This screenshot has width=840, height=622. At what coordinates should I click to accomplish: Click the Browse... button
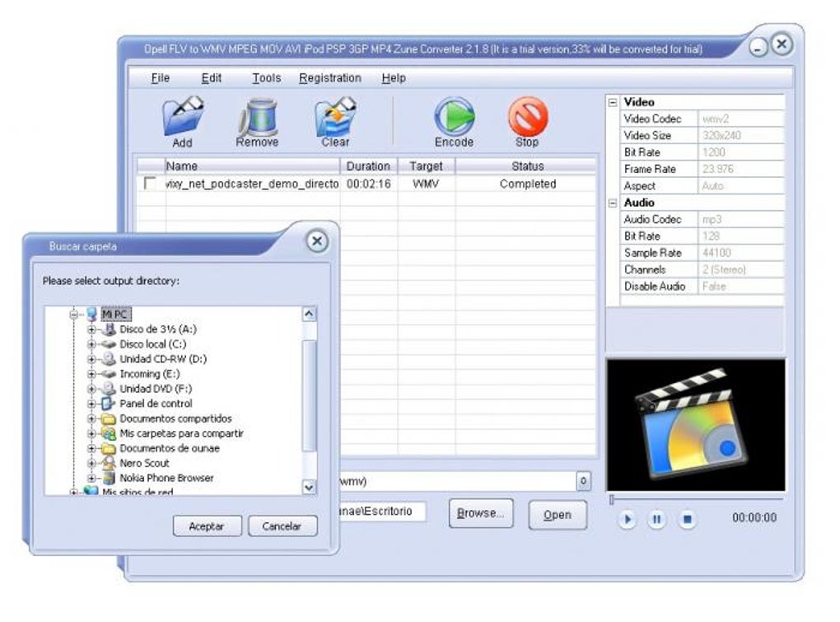(x=481, y=513)
